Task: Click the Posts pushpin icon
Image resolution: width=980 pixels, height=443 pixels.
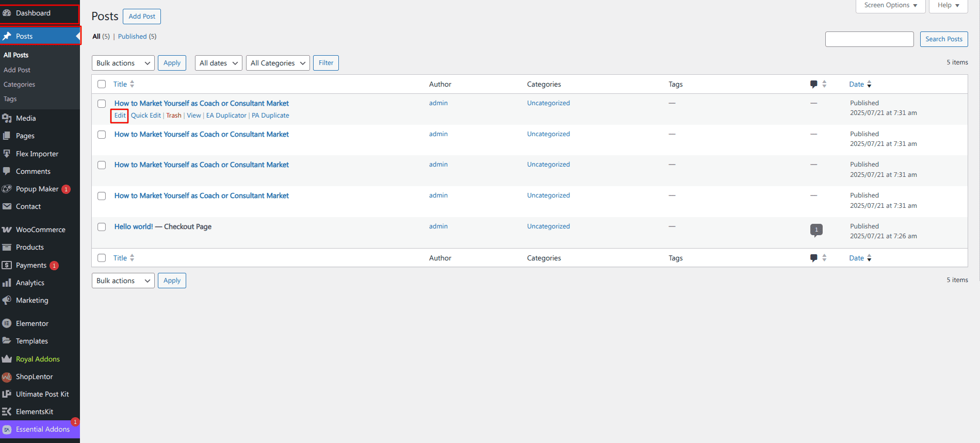Action: (x=7, y=36)
